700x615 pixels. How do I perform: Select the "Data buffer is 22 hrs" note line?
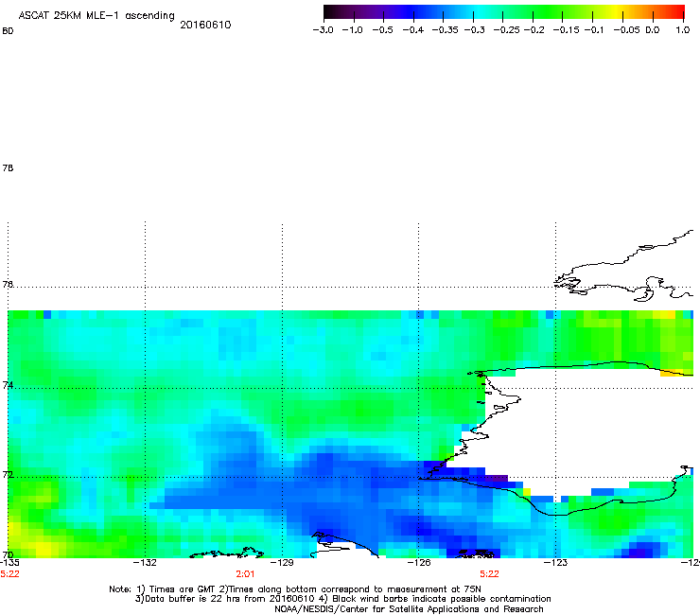coord(342,599)
